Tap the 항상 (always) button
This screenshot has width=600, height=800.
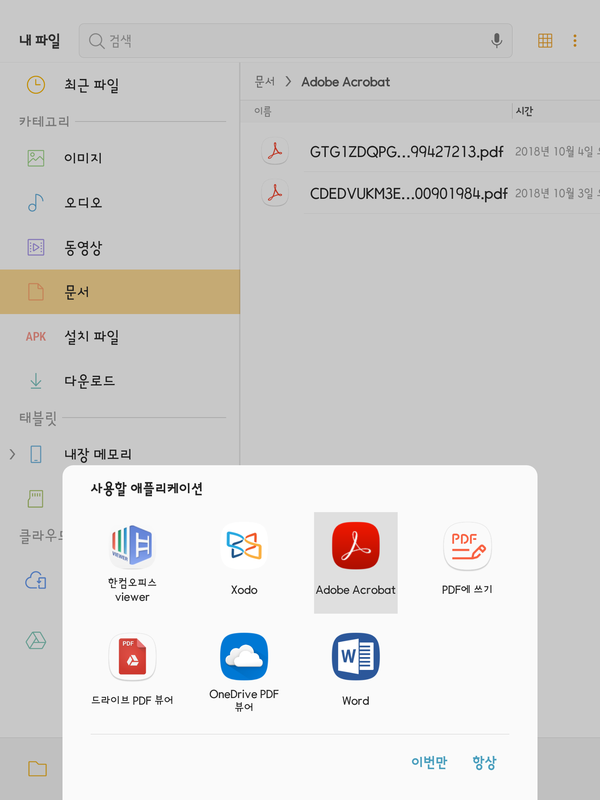(x=484, y=762)
